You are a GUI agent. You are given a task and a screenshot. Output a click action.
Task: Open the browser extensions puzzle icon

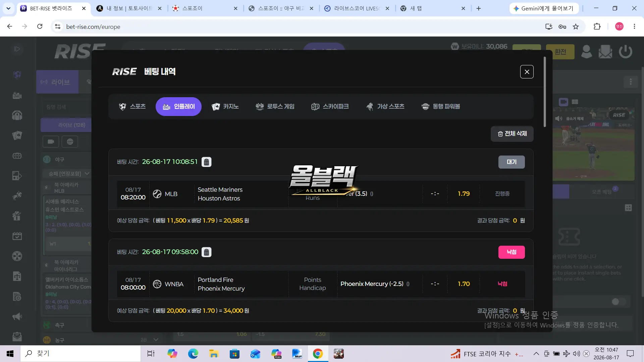pyautogui.click(x=597, y=26)
